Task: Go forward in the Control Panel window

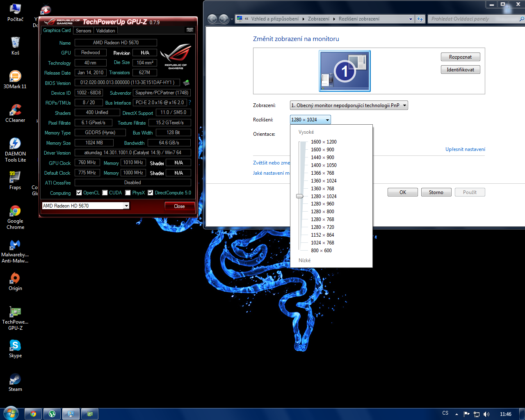Action: (x=224, y=19)
